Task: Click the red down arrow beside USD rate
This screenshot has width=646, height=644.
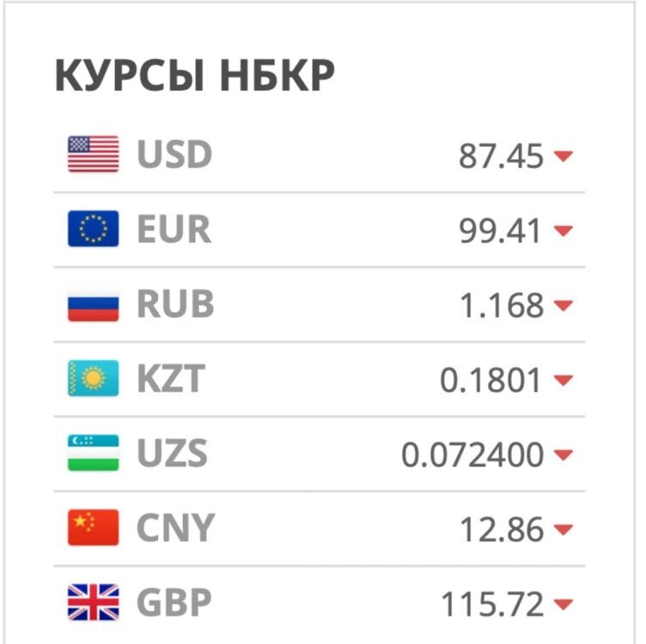Action: [564, 155]
